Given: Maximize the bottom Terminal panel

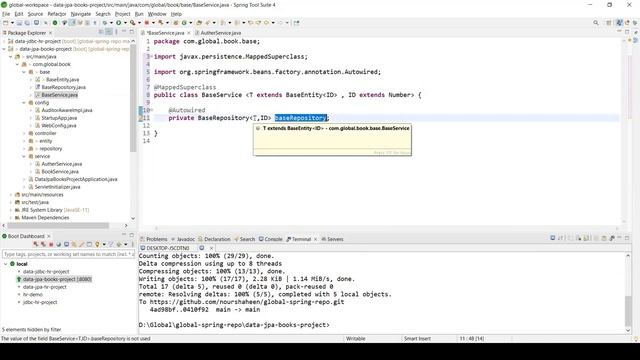Looking at the screenshot, I should (627, 238).
